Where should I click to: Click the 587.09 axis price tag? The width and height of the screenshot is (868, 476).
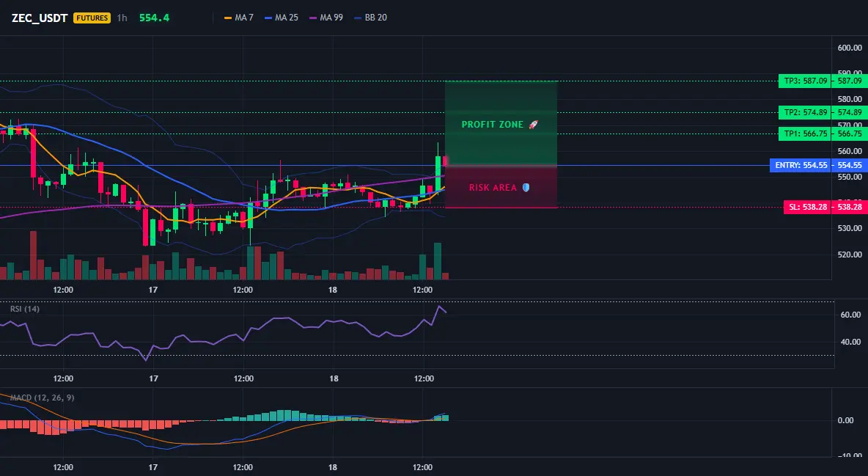(x=850, y=81)
